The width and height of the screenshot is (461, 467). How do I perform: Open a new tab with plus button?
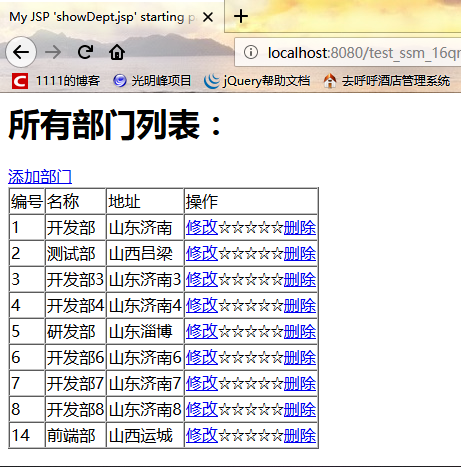tap(241, 16)
